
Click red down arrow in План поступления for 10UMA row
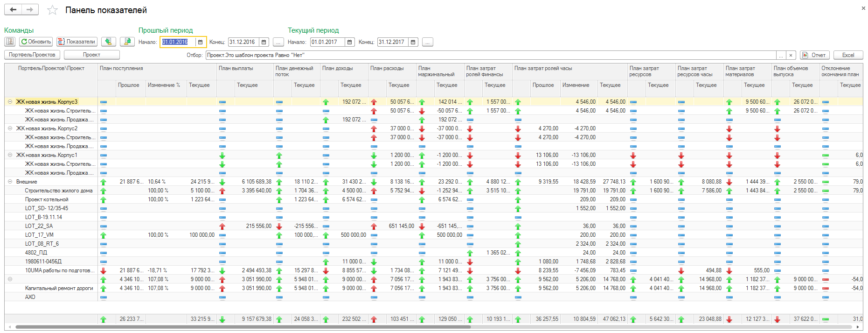(x=103, y=270)
